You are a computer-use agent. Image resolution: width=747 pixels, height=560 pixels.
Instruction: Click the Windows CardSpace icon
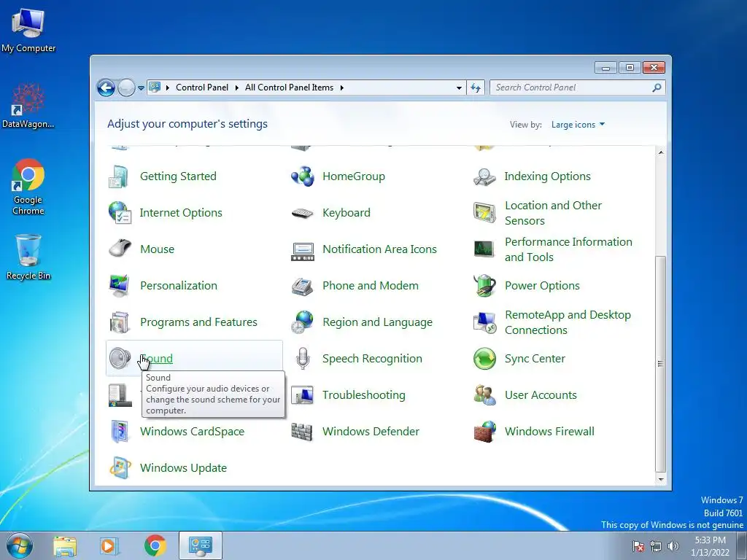click(x=119, y=432)
